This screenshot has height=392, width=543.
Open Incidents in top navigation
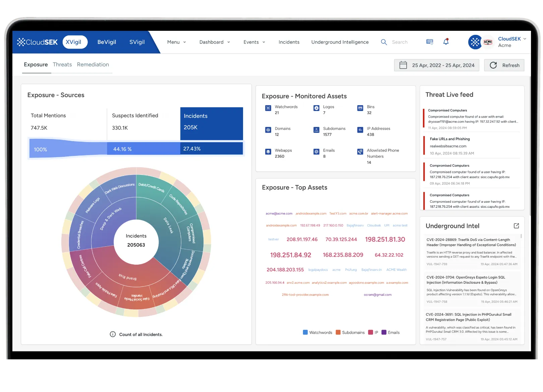(x=289, y=42)
